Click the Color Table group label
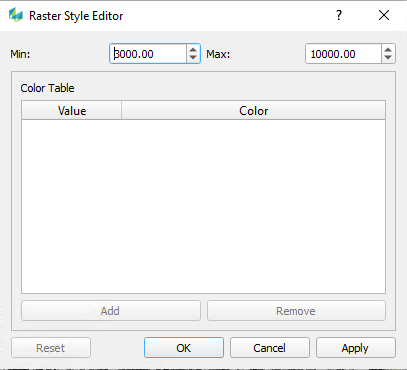 47,88
